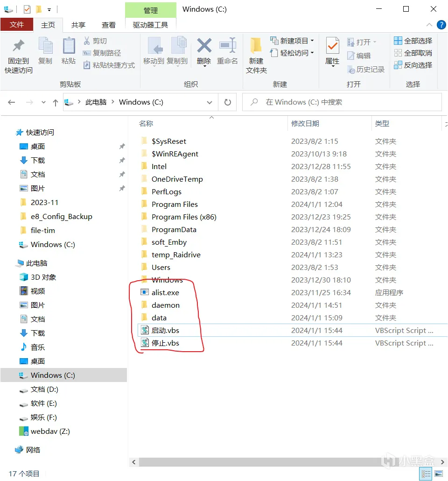Open the recent locations chevron

43,102
